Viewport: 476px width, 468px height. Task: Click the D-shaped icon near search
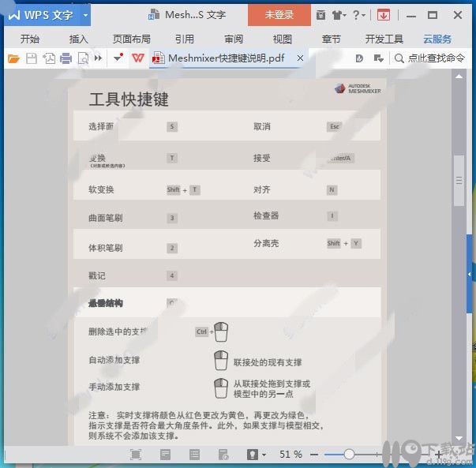(x=359, y=58)
